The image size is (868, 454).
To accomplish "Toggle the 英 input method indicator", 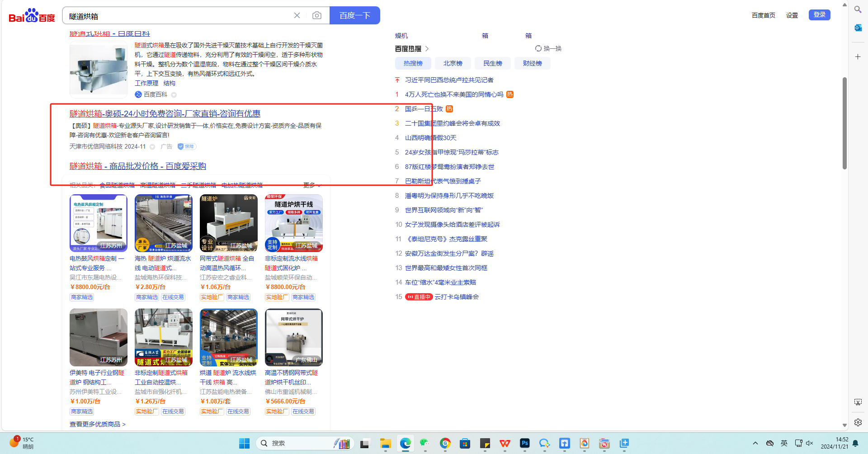I will [x=784, y=443].
